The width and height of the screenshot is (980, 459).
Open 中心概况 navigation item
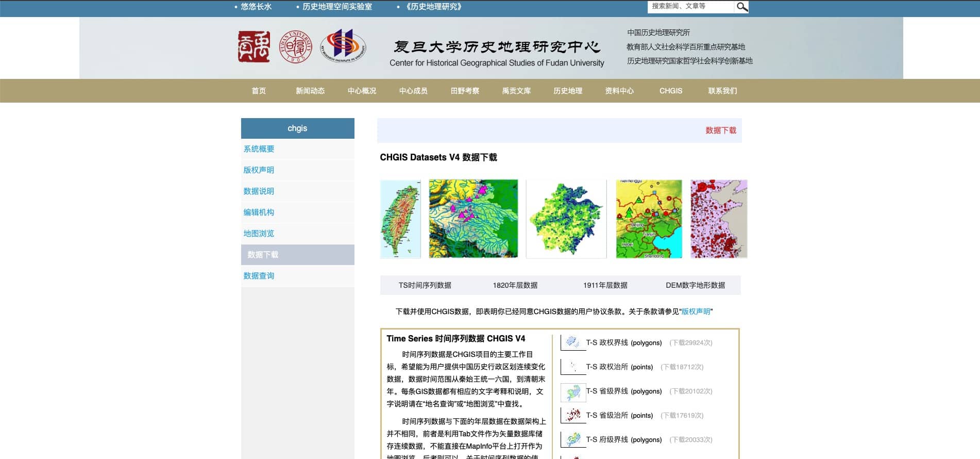pos(362,91)
